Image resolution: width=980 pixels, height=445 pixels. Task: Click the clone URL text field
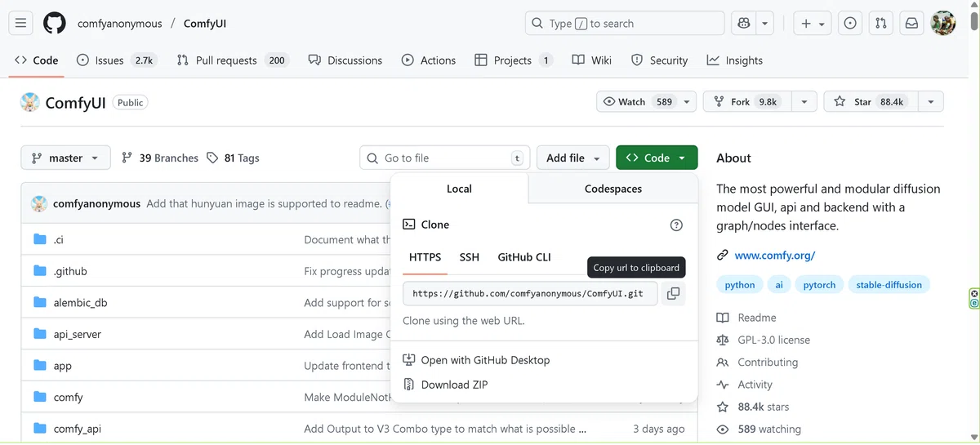pos(530,294)
